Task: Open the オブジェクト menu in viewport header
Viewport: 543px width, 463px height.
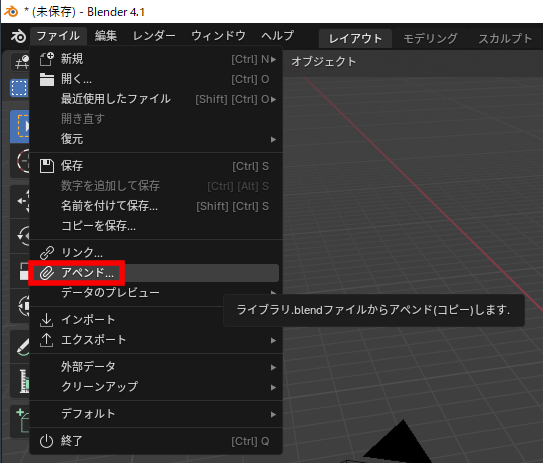Action: coord(323,62)
